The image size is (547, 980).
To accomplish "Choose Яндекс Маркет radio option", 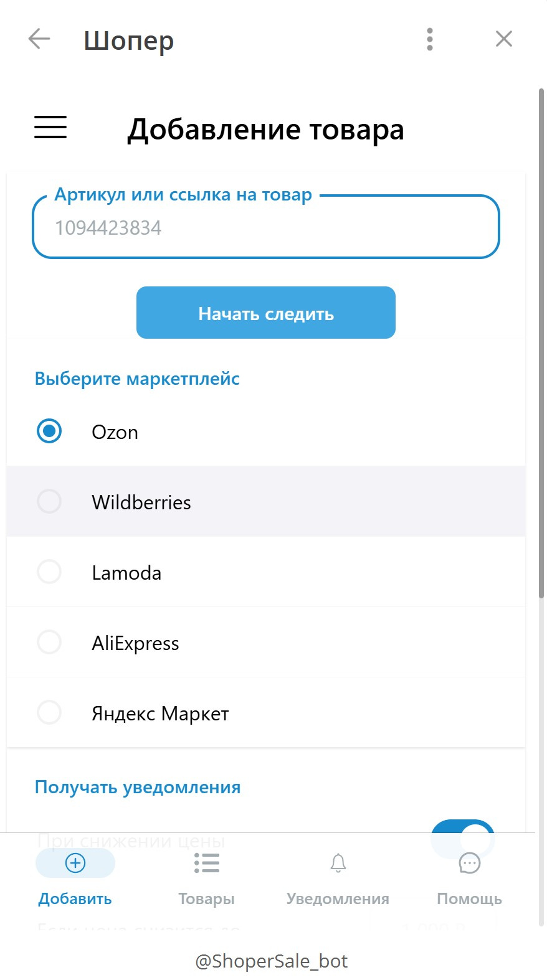I will [x=49, y=712].
